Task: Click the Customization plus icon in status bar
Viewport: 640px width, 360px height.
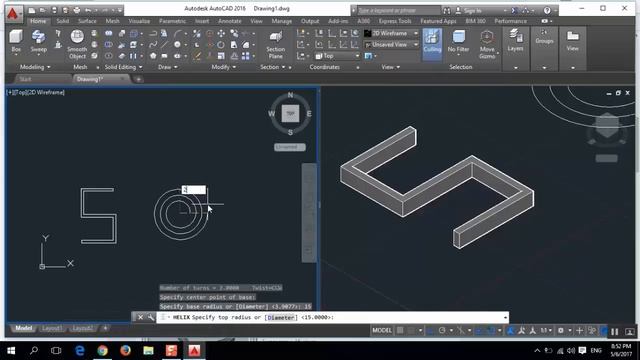Action: point(579,331)
